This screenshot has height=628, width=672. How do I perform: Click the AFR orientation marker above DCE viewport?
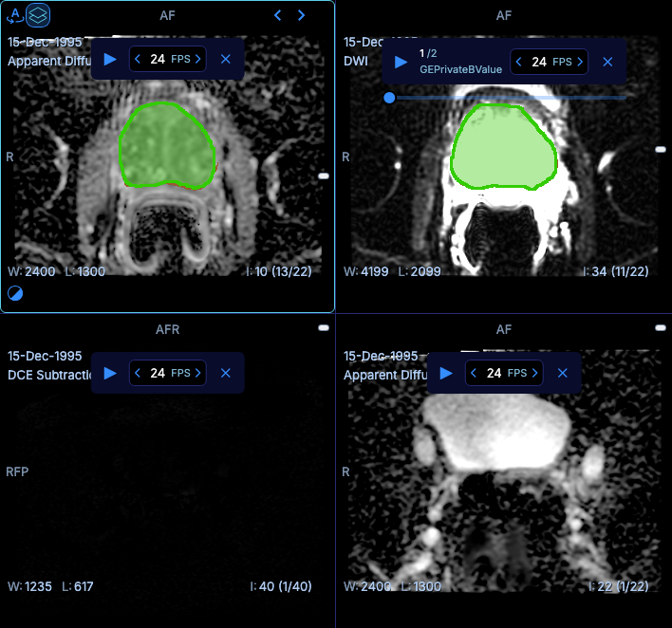[168, 329]
